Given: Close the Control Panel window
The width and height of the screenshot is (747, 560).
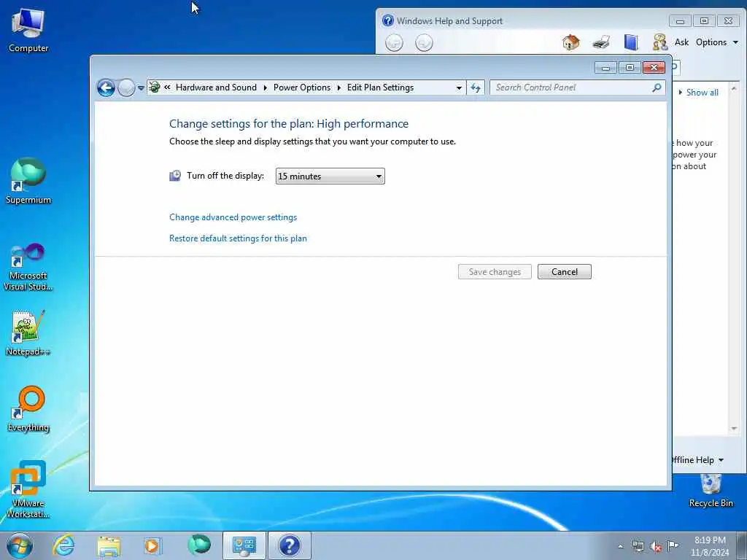Looking at the screenshot, I should pyautogui.click(x=654, y=68).
